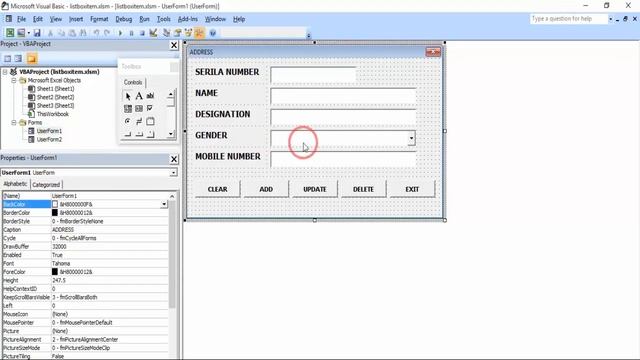Click the ADD button on the form
The image size is (640, 360).
(x=266, y=189)
